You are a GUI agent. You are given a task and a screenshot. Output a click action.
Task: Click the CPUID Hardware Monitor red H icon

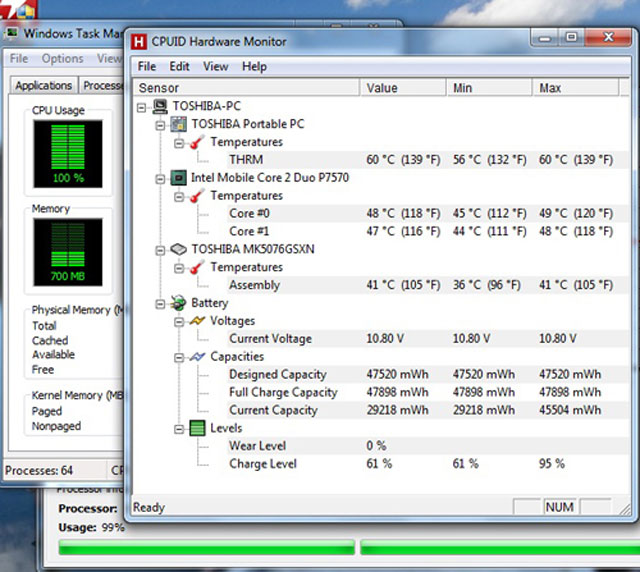[139, 42]
